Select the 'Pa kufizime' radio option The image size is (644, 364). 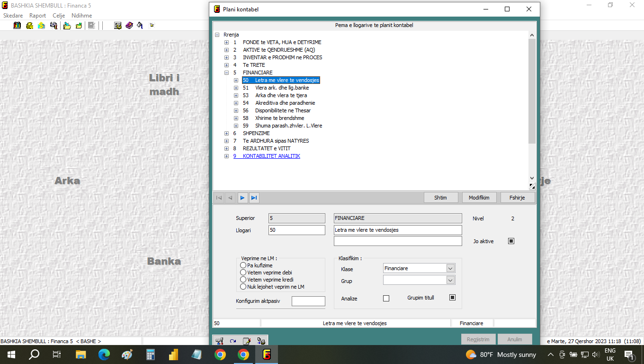[x=243, y=265]
